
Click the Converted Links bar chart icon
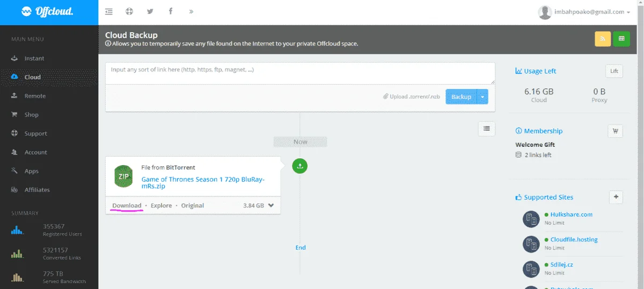[x=18, y=254]
